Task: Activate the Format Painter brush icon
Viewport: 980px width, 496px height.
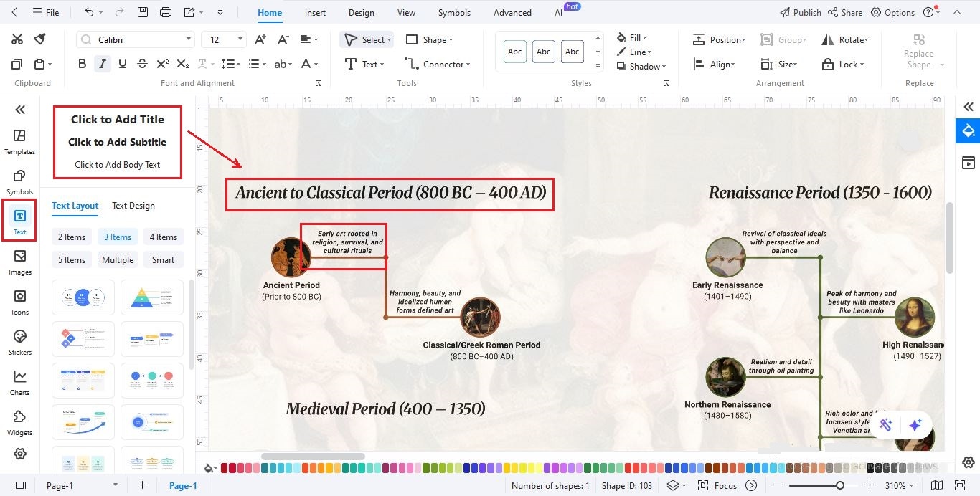Action: pos(40,39)
